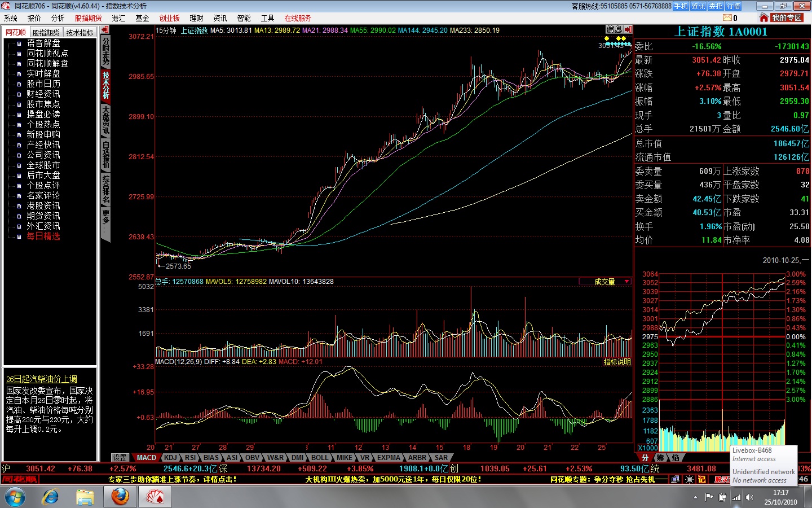Switch indicator to the RSI tab
The height and width of the screenshot is (508, 812).
coord(191,458)
